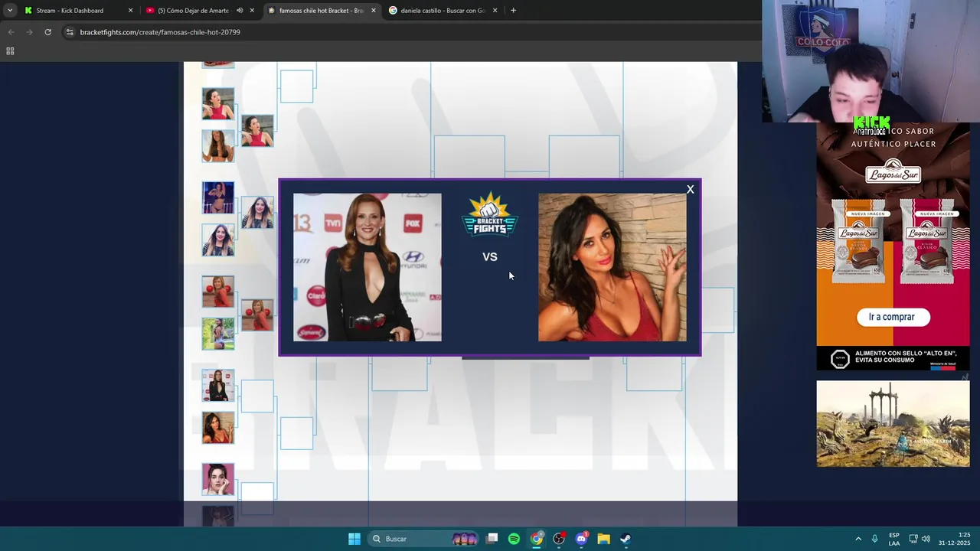The image size is (980, 551).
Task: Select contestant thumbnail with green outdoor background
Action: (x=218, y=334)
